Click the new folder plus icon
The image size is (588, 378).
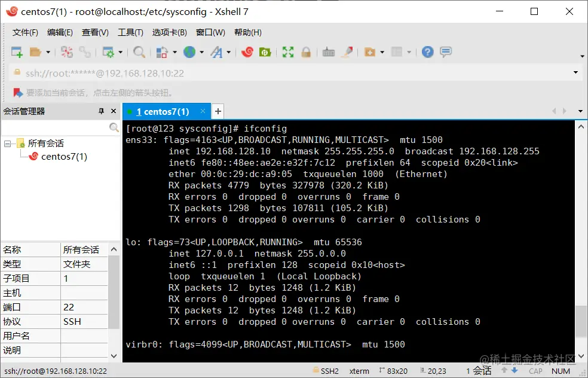370,52
